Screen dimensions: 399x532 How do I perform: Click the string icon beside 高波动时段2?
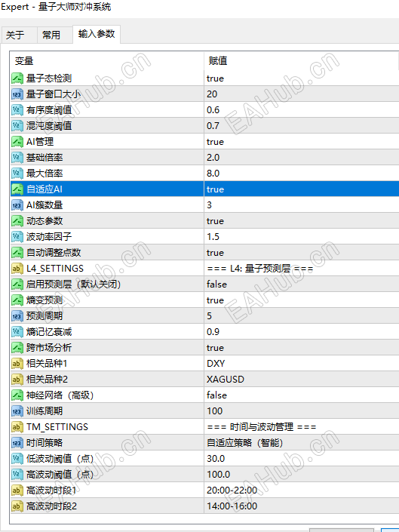pos(17,506)
